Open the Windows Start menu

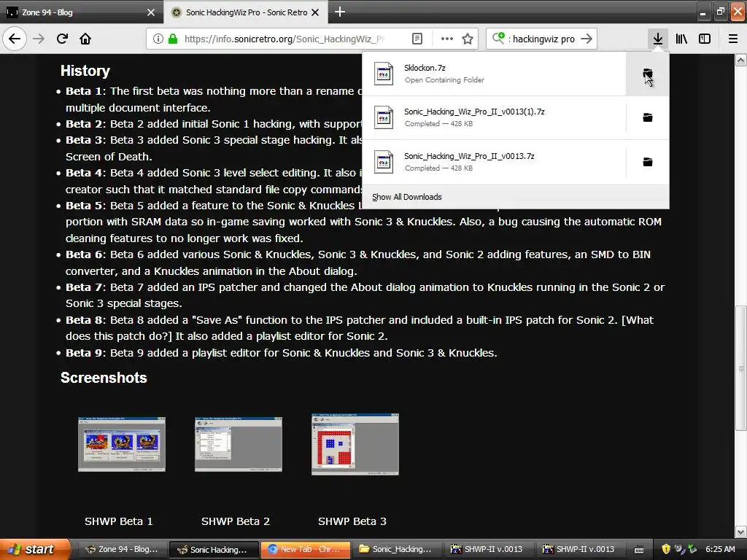coord(35,549)
